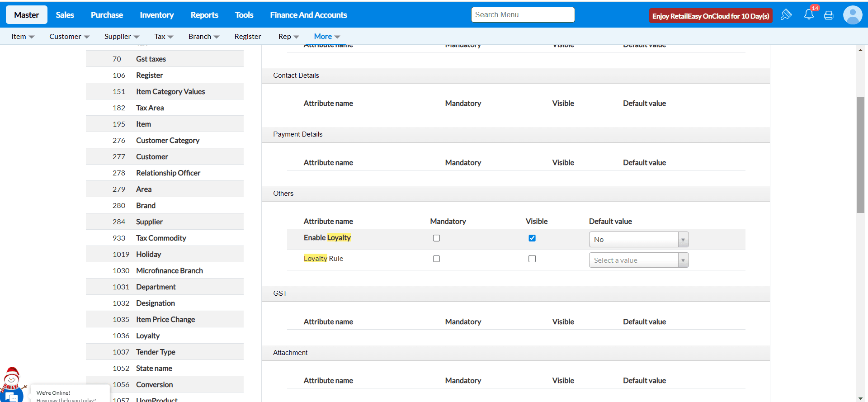Click the paintbrush theme icon
Viewport: 868px width, 402px height.
coord(786,15)
